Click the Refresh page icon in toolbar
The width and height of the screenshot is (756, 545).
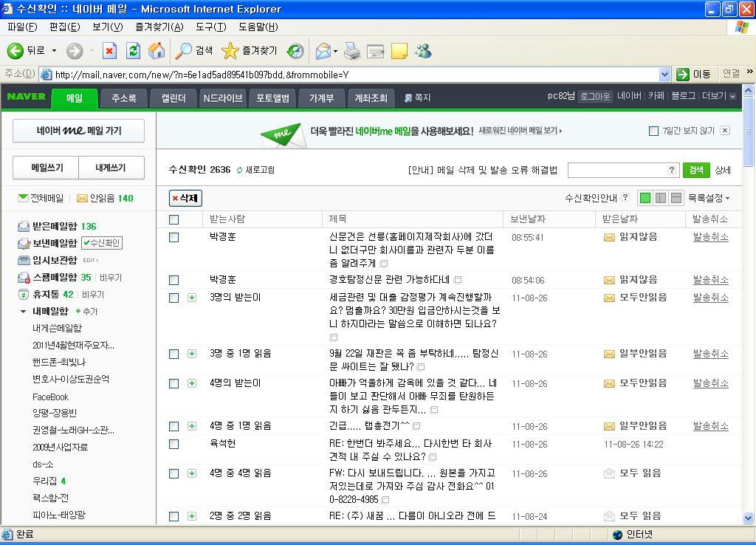pyautogui.click(x=133, y=51)
